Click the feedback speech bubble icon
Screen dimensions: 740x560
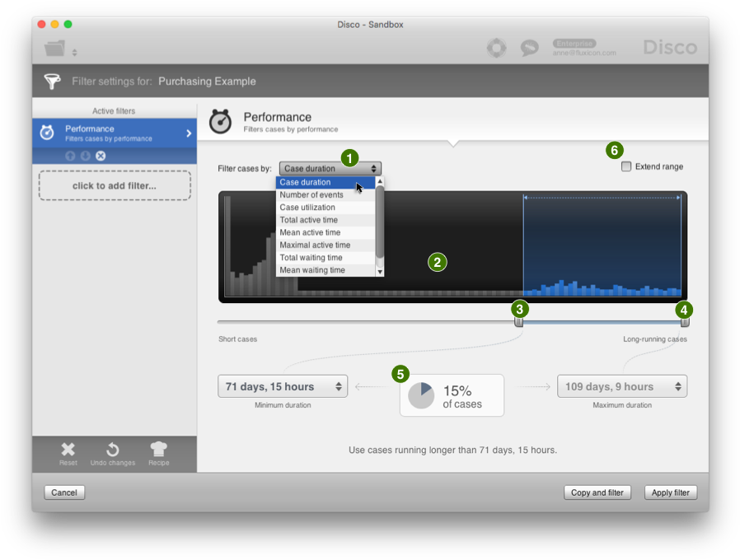529,49
